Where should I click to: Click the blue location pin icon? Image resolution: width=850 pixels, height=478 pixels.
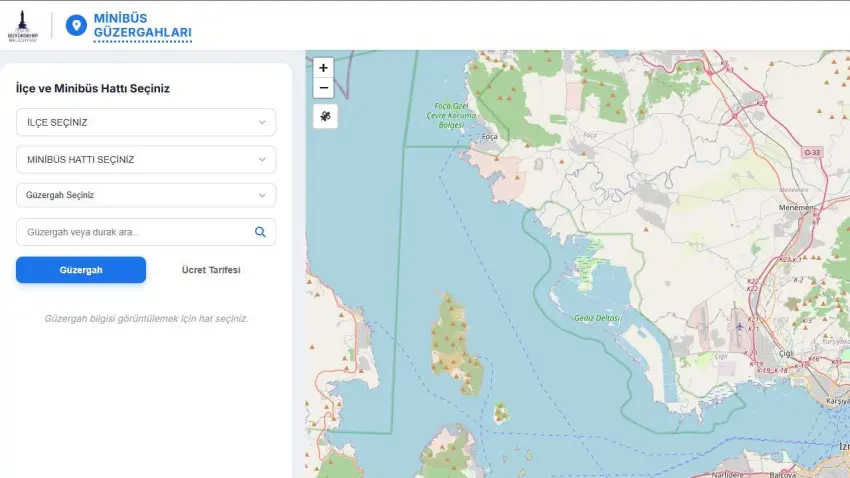[x=76, y=25]
